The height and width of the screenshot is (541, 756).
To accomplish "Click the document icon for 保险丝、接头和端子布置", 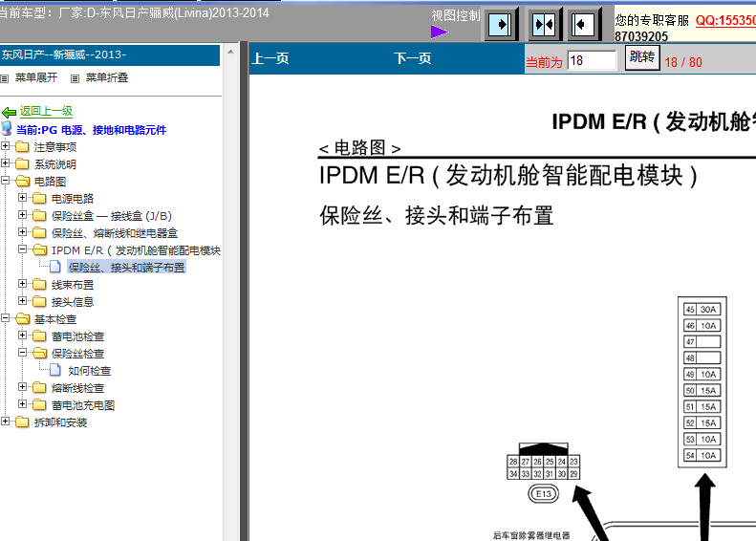I will click(x=55, y=267).
